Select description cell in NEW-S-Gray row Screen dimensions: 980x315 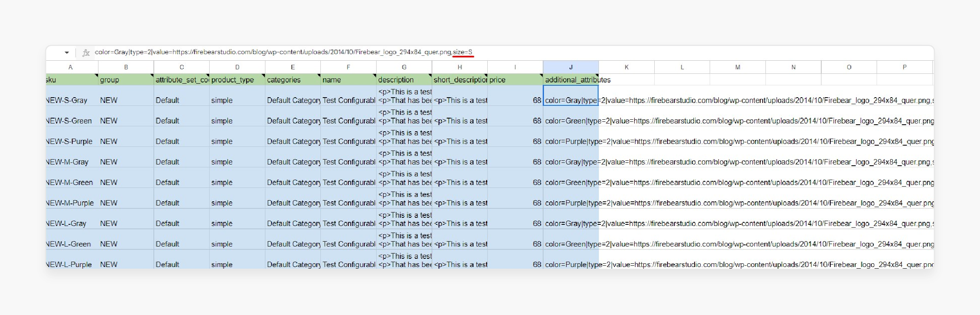coord(404,96)
